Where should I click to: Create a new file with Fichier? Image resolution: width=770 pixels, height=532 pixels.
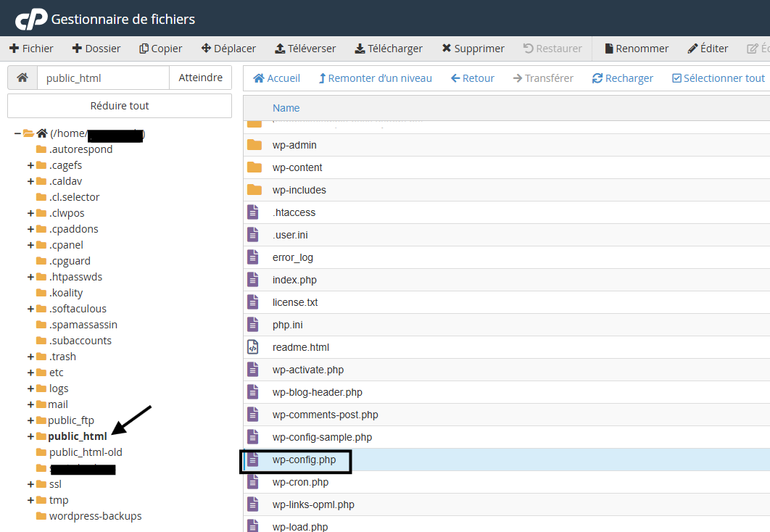click(x=31, y=49)
